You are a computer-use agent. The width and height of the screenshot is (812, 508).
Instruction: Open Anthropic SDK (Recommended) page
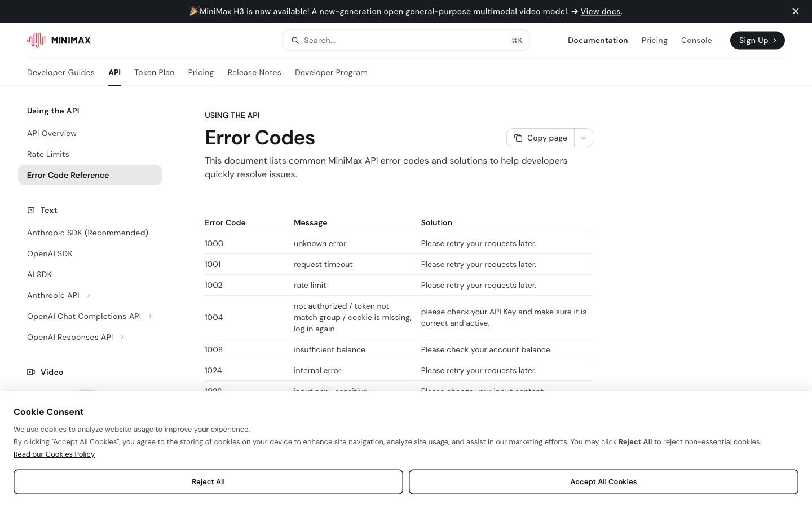87,233
